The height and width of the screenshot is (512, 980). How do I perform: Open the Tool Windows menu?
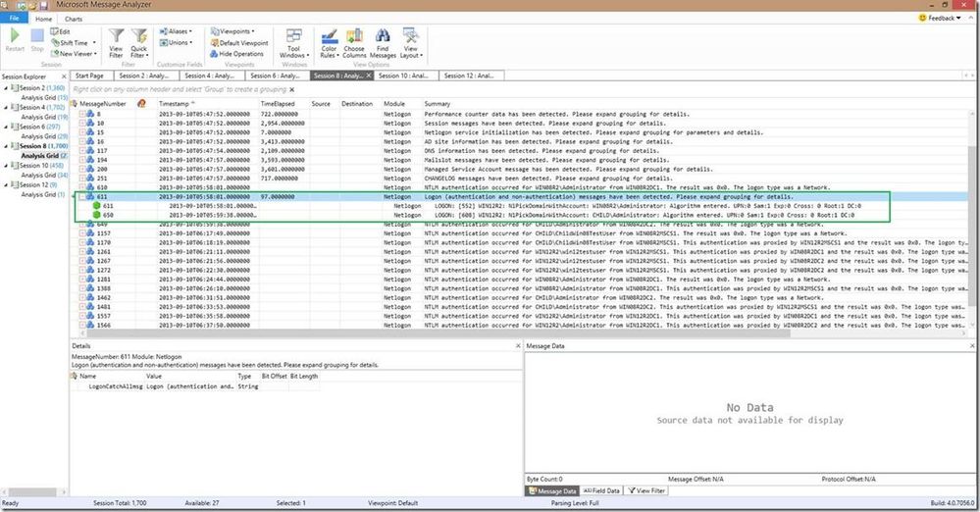click(x=293, y=42)
